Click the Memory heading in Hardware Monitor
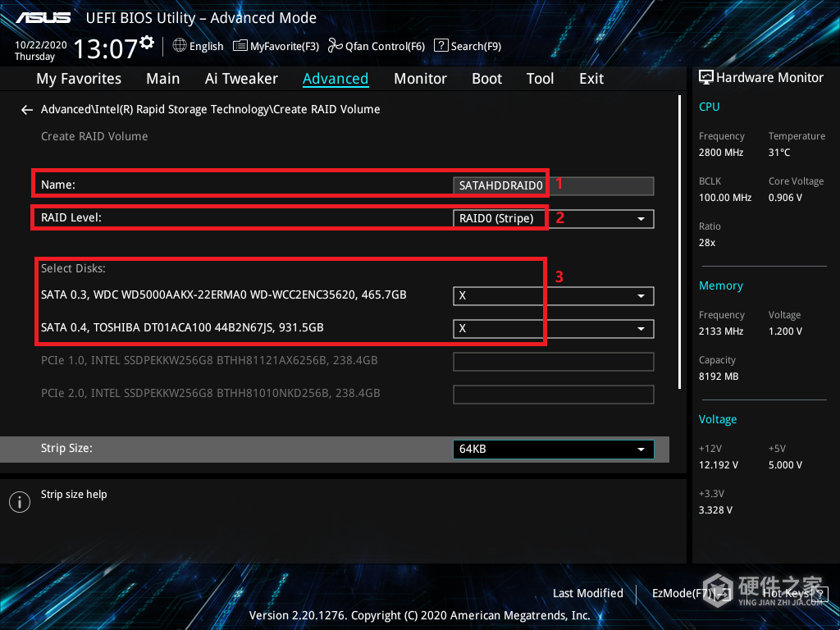Image resolution: width=840 pixels, height=630 pixels. coord(720,285)
